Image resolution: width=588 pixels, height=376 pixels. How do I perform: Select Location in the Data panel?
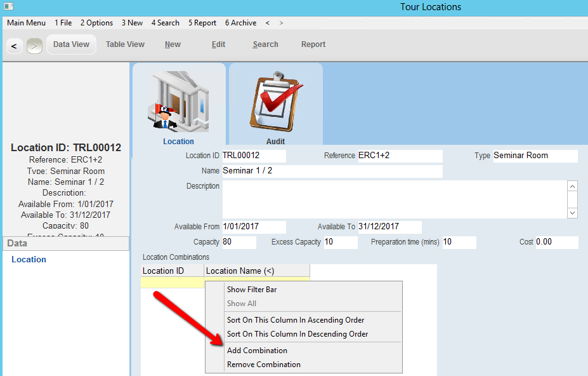[x=29, y=259]
